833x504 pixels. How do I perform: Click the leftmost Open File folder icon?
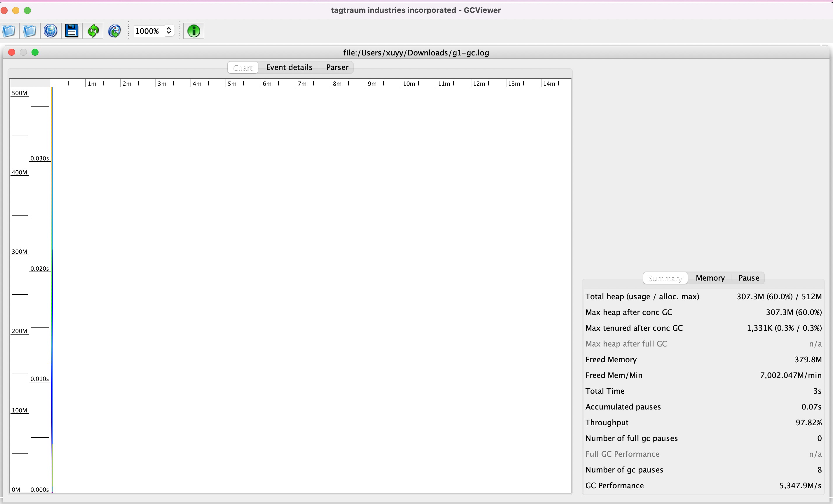pyautogui.click(x=9, y=31)
